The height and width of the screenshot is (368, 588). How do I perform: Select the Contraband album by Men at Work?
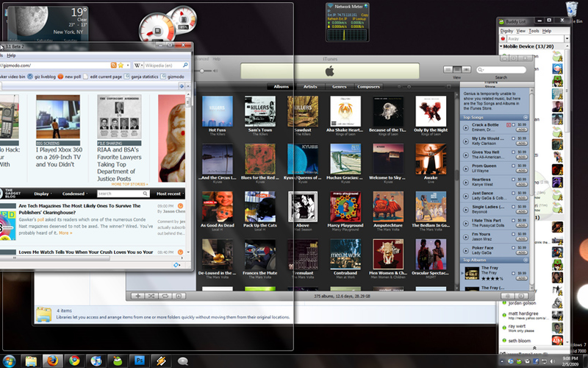pos(345,254)
